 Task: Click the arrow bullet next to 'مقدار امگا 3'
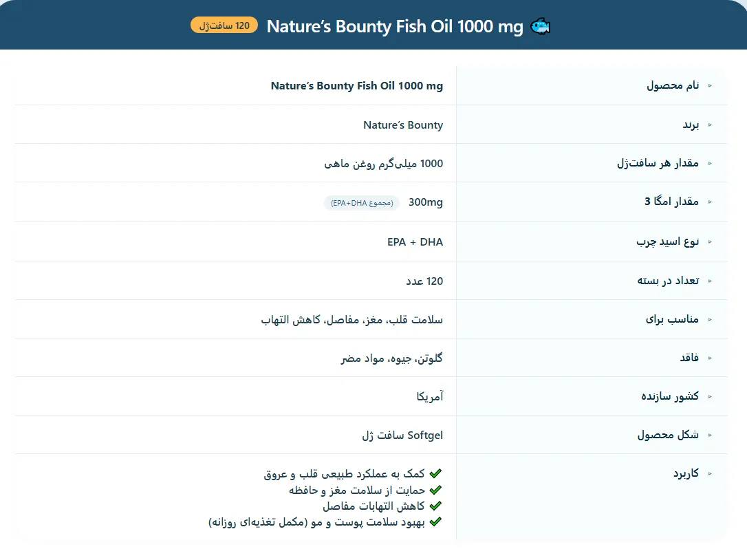[710, 202]
